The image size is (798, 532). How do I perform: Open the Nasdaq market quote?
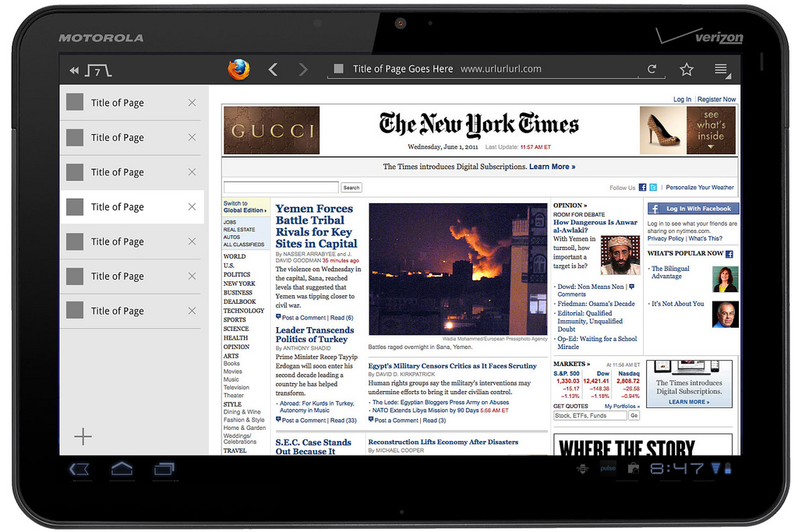[x=629, y=373]
